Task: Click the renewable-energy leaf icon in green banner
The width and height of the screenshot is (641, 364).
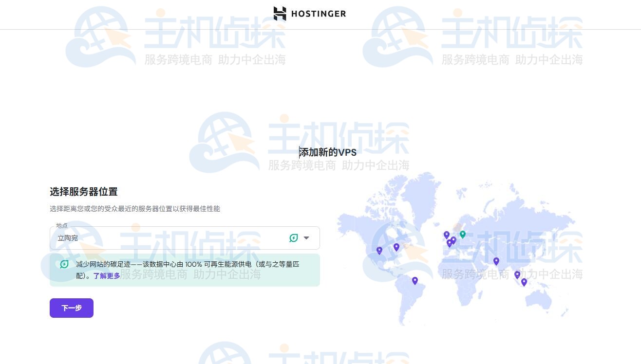Action: click(64, 264)
